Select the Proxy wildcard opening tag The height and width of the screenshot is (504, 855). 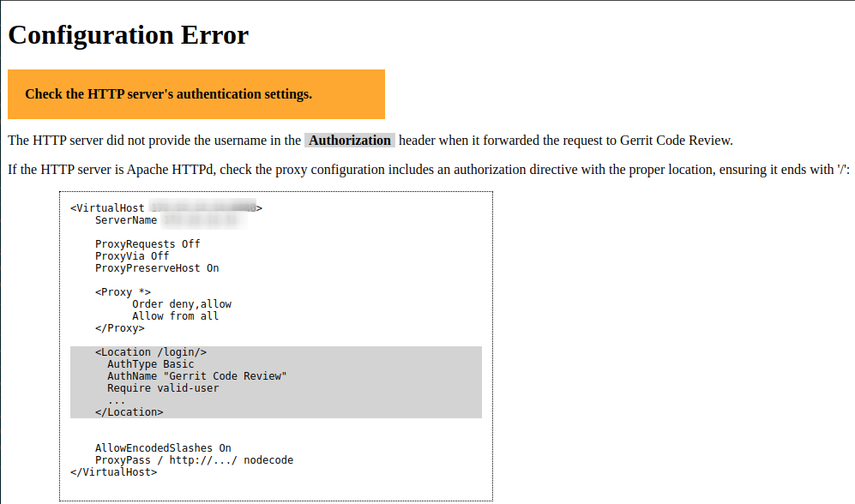pos(126,291)
